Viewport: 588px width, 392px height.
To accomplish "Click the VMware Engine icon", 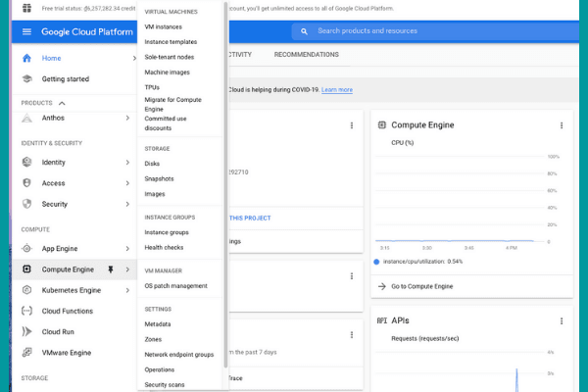I will coord(26,352).
